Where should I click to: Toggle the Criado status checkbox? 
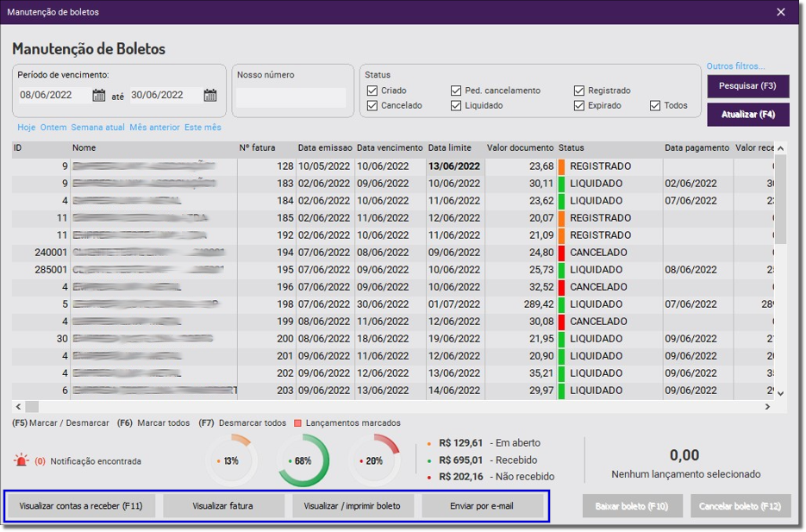(x=372, y=91)
